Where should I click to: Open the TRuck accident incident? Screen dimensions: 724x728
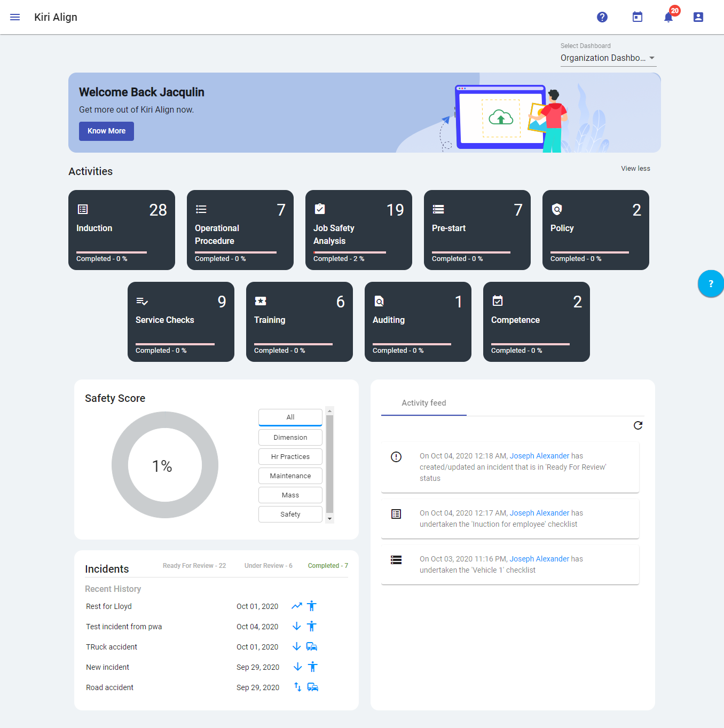point(112,647)
